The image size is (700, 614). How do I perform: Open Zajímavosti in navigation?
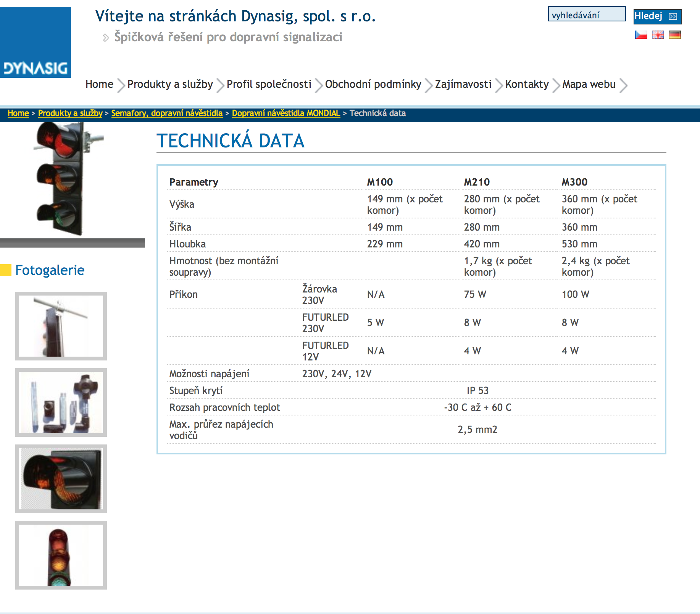click(x=463, y=84)
